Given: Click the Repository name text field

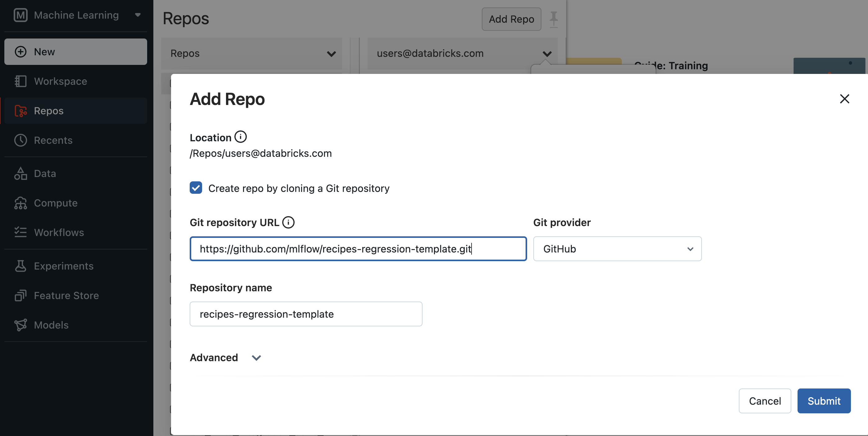Looking at the screenshot, I should point(305,314).
